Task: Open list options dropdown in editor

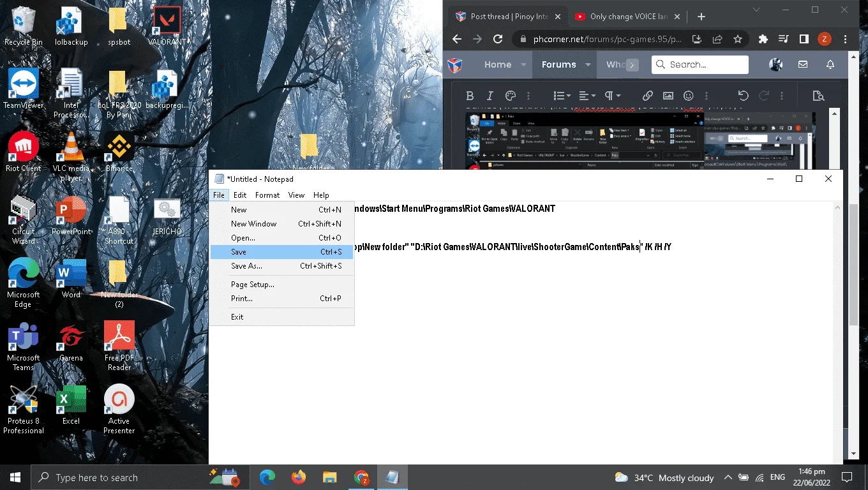Action: pyautogui.click(x=562, y=96)
